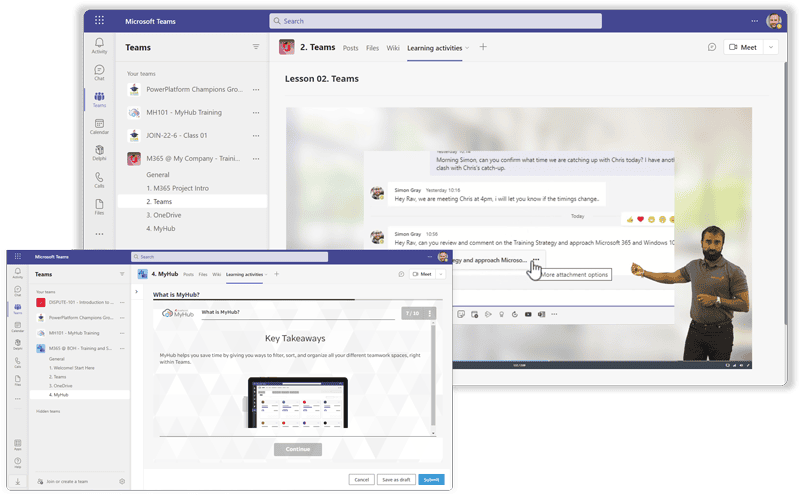The height and width of the screenshot is (495, 800).
Task: Click More attachment options ellipsis in video
Action: (536, 260)
